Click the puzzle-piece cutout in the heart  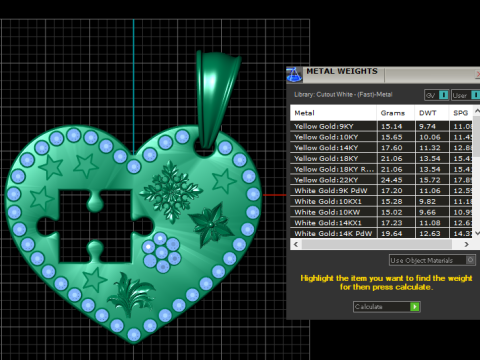pyautogui.click(x=95, y=226)
